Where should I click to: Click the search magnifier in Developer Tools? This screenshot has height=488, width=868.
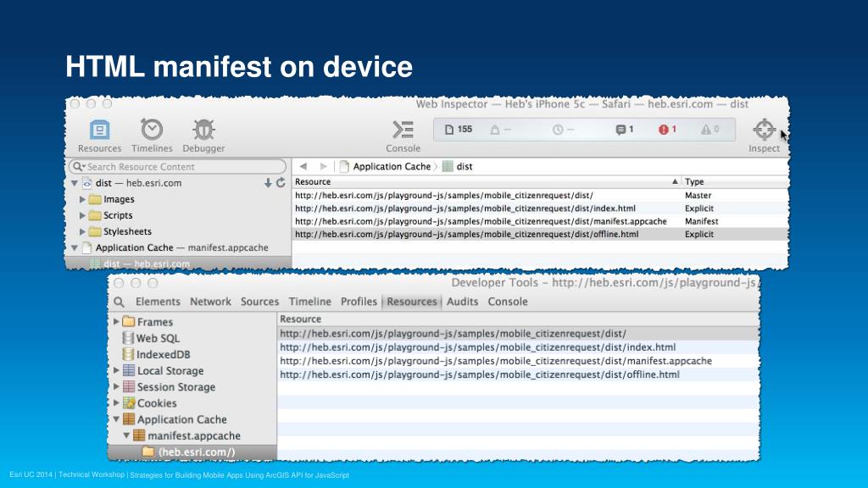click(x=119, y=302)
